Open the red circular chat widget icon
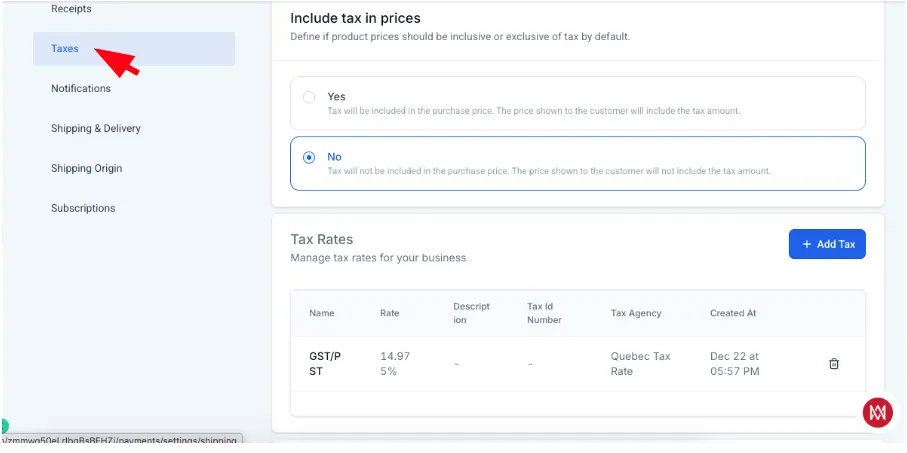 tap(877, 413)
